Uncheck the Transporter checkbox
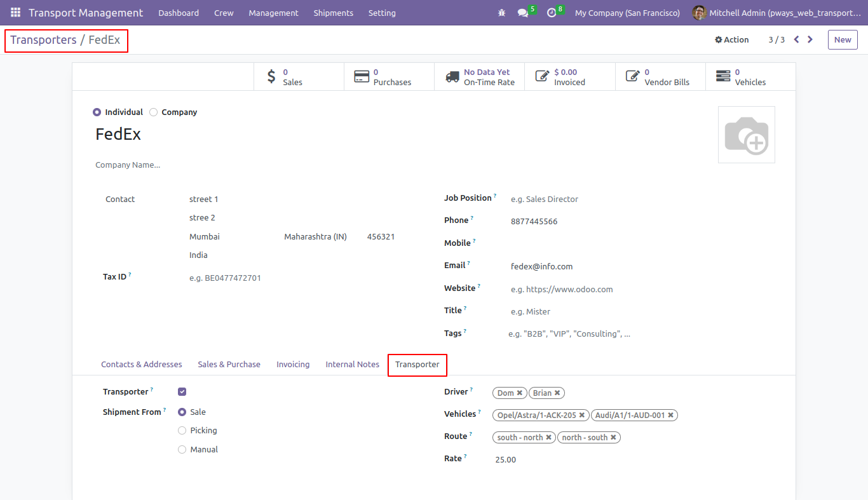868x500 pixels. click(x=182, y=392)
